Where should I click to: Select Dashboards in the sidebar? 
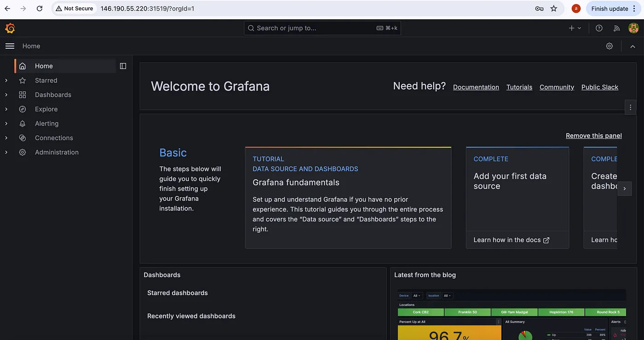(x=53, y=95)
